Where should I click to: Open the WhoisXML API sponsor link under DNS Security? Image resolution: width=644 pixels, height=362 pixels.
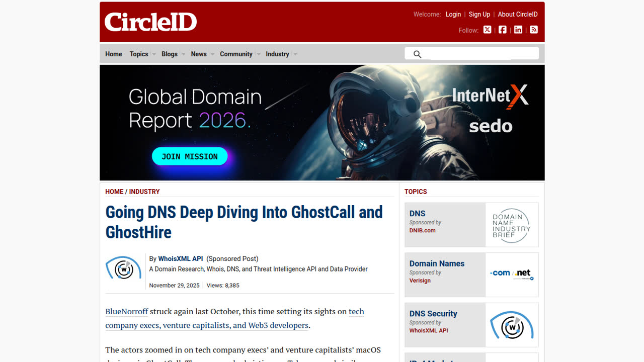[x=429, y=330]
